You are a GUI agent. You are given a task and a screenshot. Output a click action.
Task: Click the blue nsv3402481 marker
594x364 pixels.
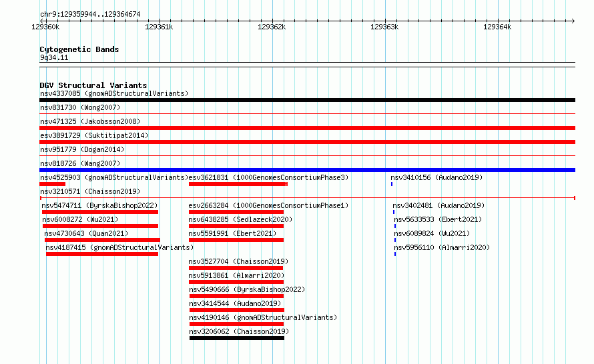394,212
